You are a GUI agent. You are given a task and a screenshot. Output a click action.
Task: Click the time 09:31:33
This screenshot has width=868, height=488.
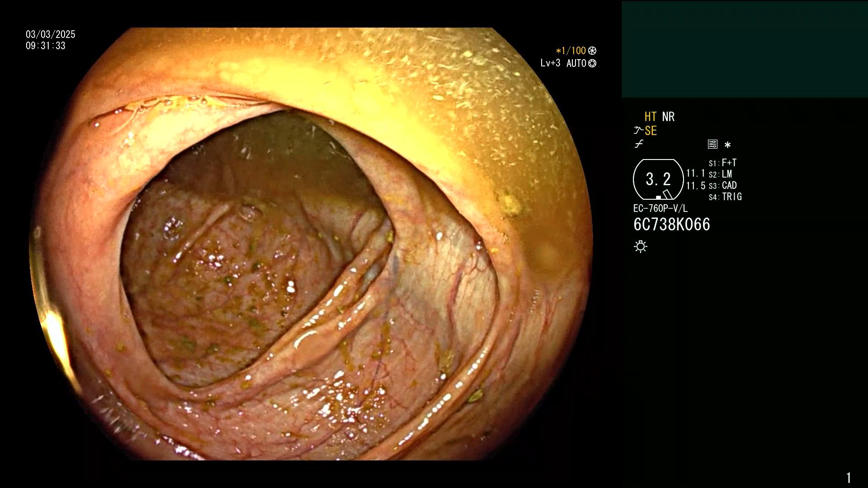pyautogui.click(x=46, y=46)
